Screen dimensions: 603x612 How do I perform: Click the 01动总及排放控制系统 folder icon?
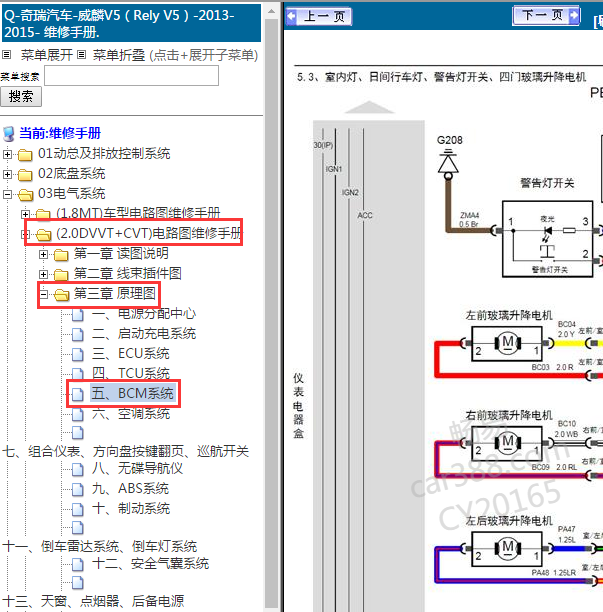[x=25, y=155]
